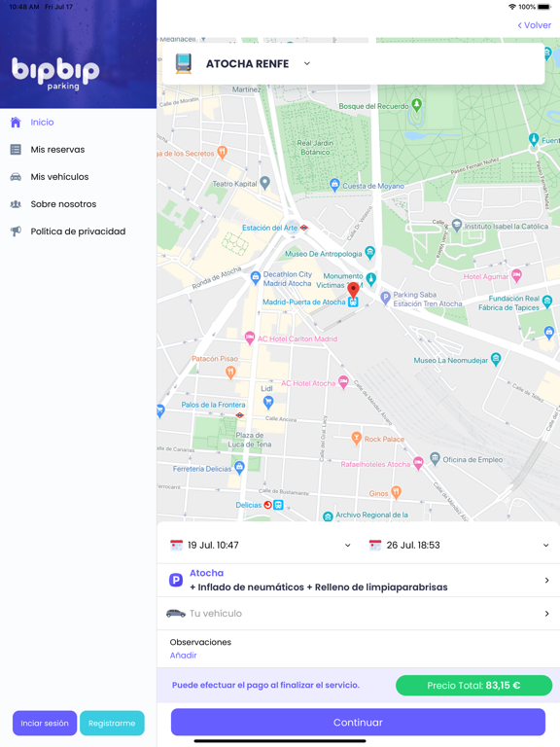Select the Teatro Kapital map marker
The height and width of the screenshot is (747, 560).
[x=265, y=182]
